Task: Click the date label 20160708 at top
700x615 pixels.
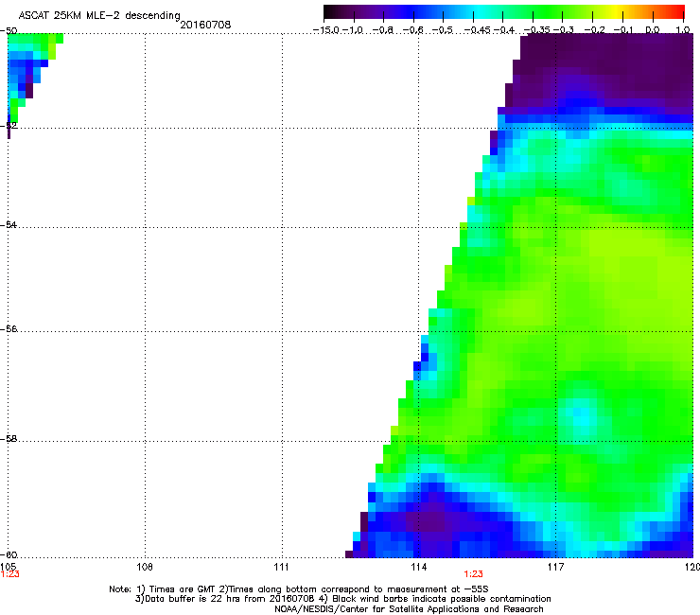Action: click(x=205, y=25)
